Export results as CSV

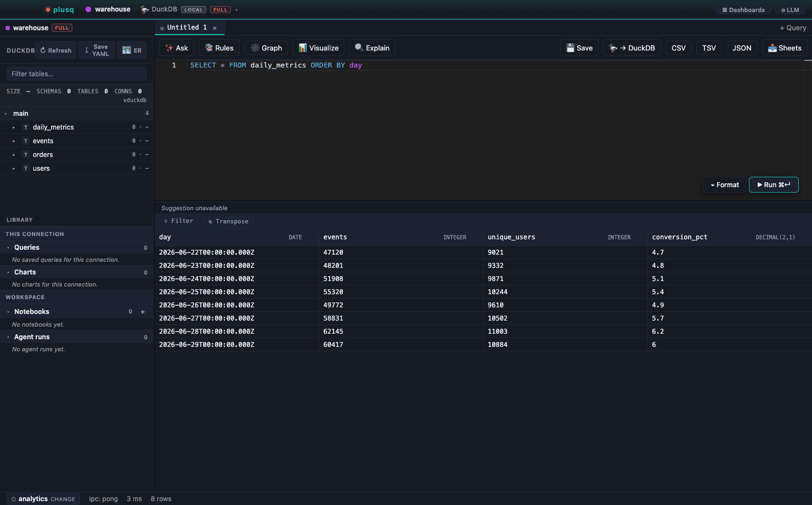pos(679,48)
